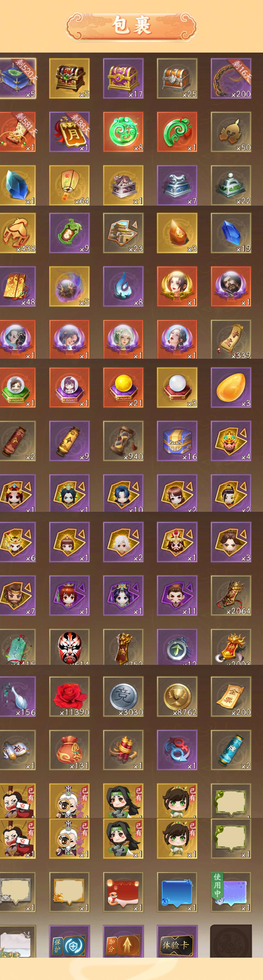Viewport: 263px width, 980px height.
Task: Select the 保护 shield card item
Action: tap(69, 941)
